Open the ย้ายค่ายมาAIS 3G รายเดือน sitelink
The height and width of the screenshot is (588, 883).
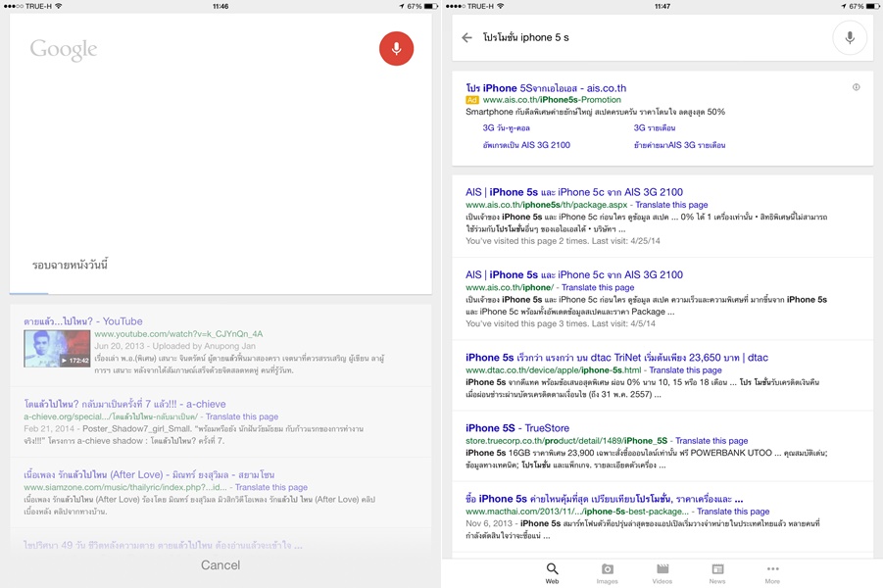click(679, 145)
